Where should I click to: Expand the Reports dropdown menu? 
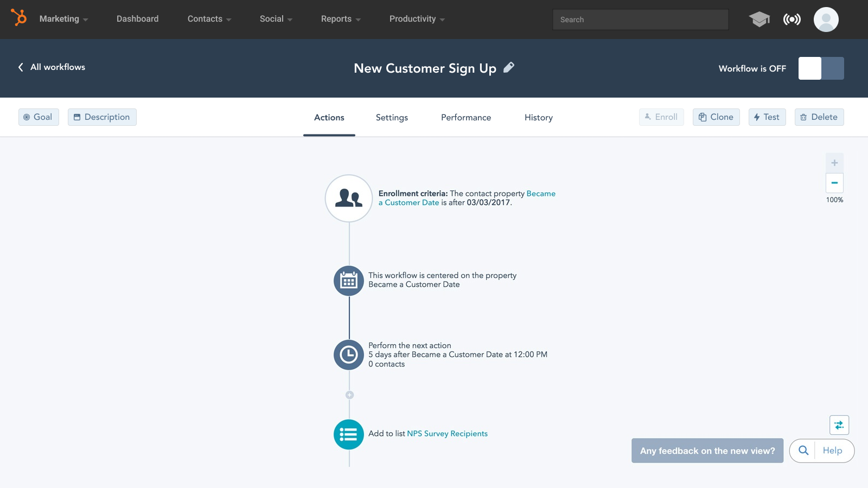(340, 19)
